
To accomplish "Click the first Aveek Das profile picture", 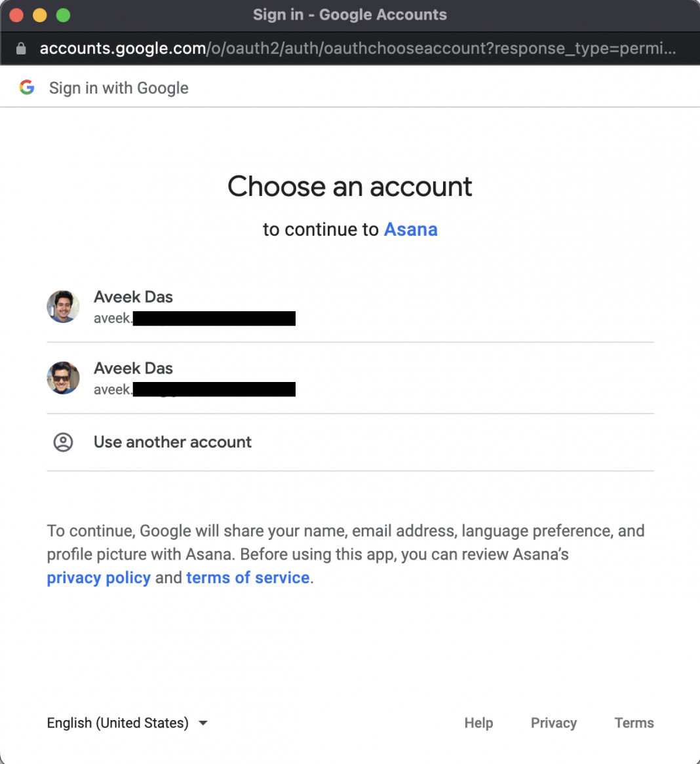I will point(63,307).
